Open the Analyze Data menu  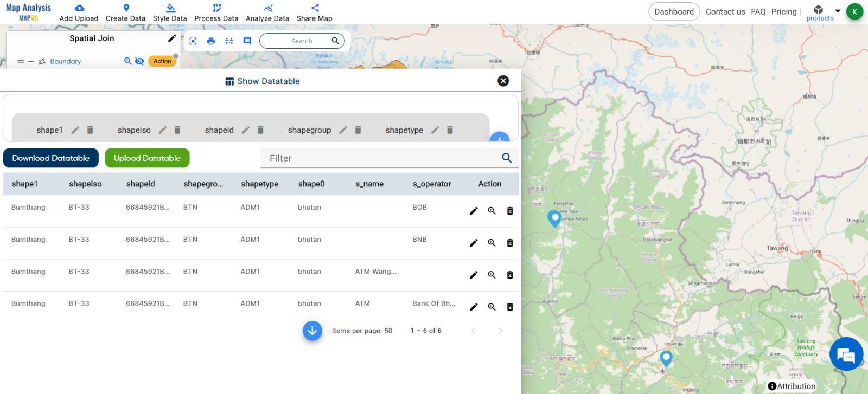click(x=267, y=12)
